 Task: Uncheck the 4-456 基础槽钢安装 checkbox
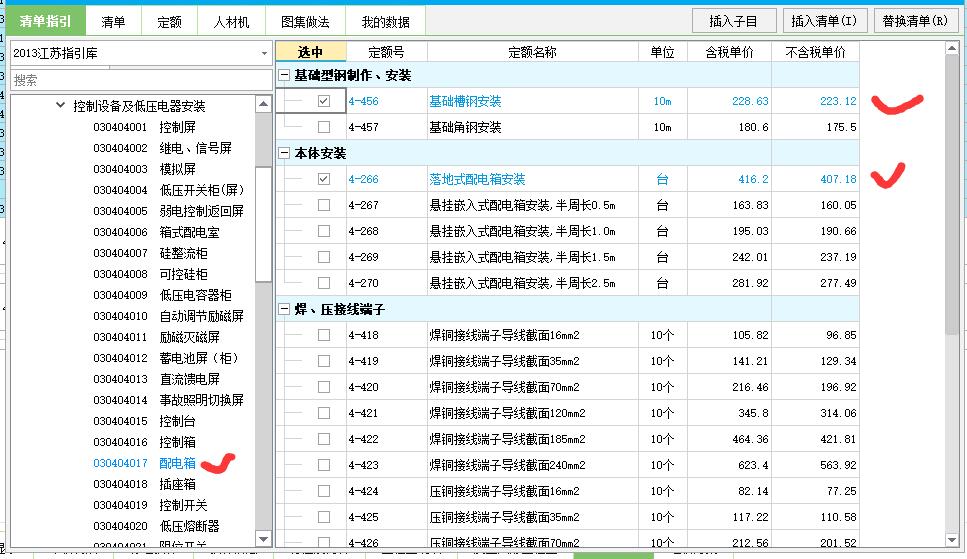tap(324, 101)
